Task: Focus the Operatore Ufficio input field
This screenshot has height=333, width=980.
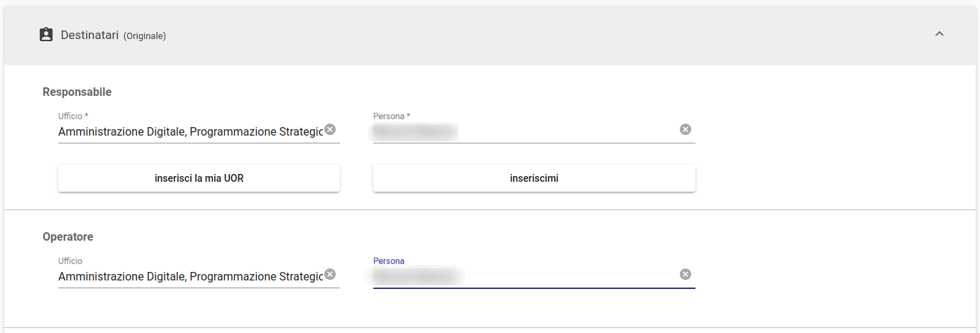Action: click(190, 276)
